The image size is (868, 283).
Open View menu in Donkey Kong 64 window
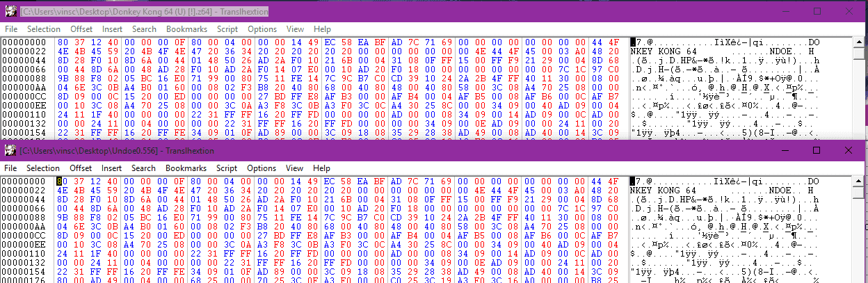(295, 29)
